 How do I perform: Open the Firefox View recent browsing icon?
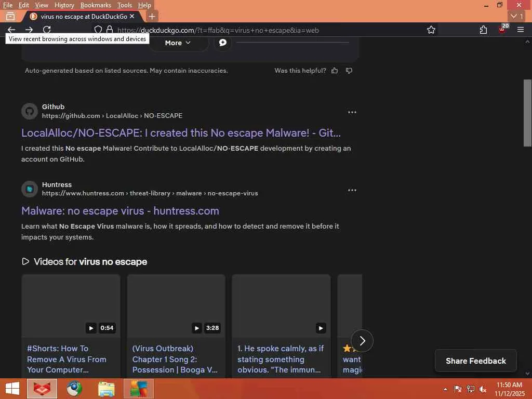pyautogui.click(x=10, y=16)
